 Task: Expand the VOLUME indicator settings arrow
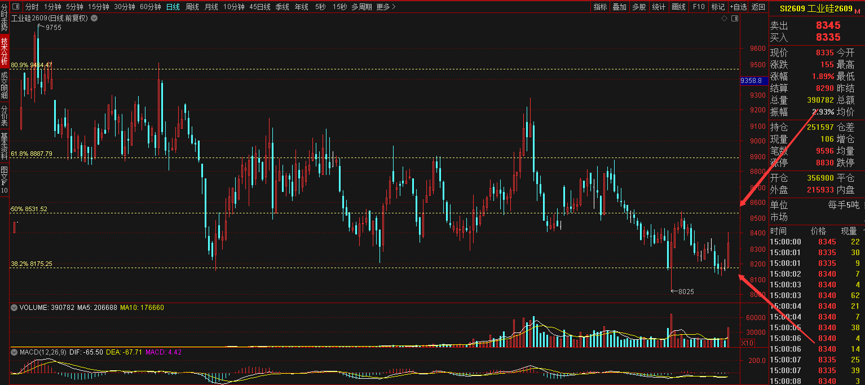(13, 307)
